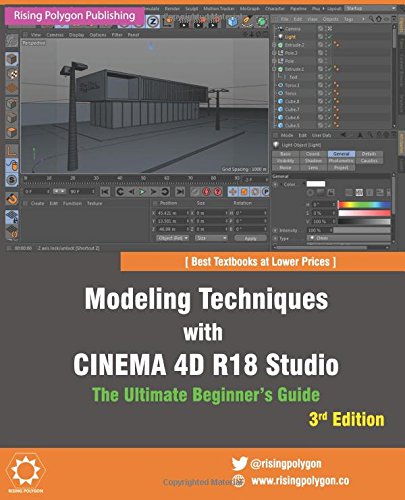Click the up arrow in Attribute Manager
The width and height of the screenshot is (405, 500).
click(360, 135)
